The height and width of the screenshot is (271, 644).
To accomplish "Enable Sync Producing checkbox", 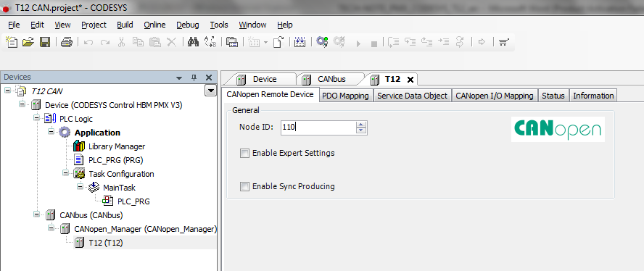I will click(245, 186).
